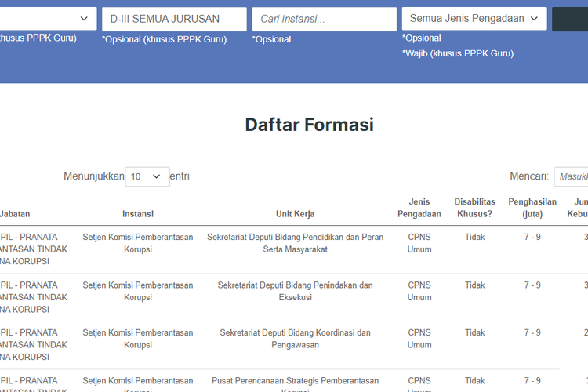Sort by Jenis Pengadaan column header
This screenshot has width=588, height=392.
[419, 208]
